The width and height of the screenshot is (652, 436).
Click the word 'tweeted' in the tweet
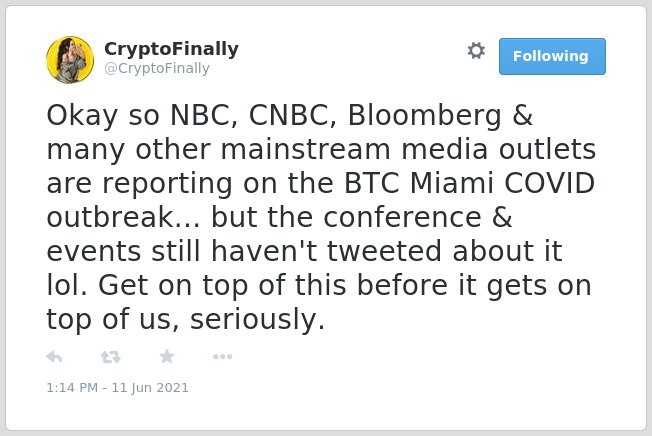384,251
